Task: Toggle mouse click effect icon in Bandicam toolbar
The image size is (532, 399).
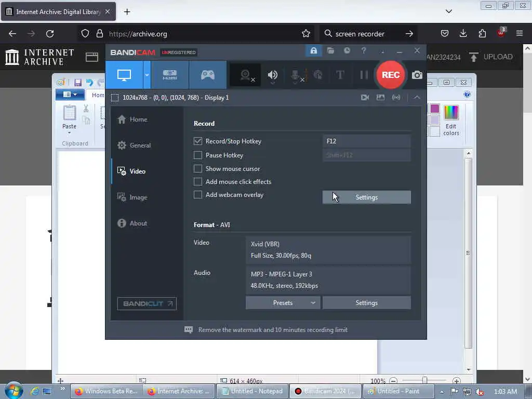Action: (x=318, y=75)
